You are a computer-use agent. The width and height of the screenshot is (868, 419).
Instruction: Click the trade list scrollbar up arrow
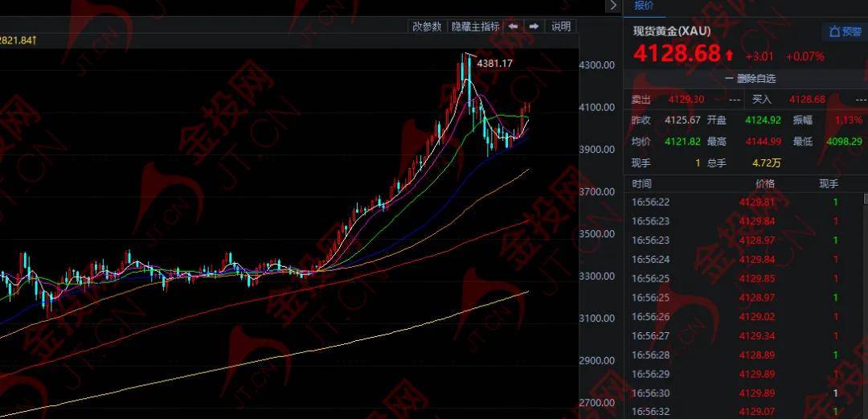click(x=865, y=199)
